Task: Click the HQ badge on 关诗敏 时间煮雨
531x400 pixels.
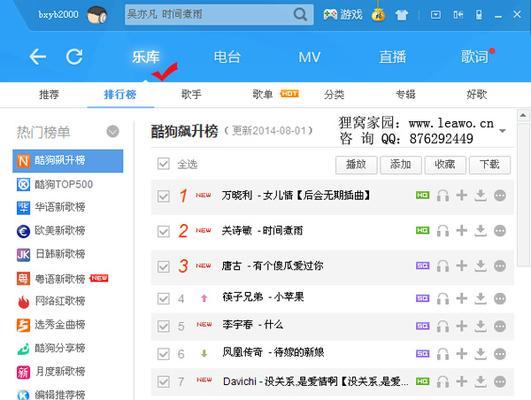Action: (x=423, y=230)
